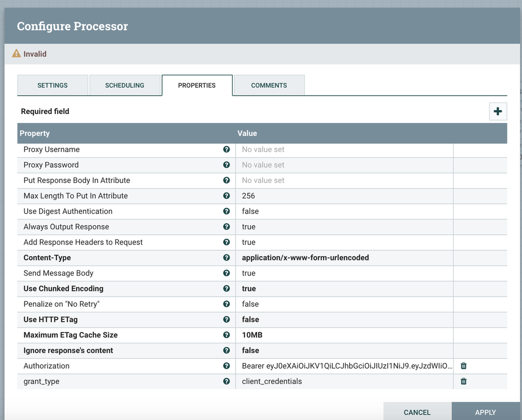The height and width of the screenshot is (420, 522).
Task: Edit the Proxy Username value field
Action: pyautogui.click(x=344, y=150)
